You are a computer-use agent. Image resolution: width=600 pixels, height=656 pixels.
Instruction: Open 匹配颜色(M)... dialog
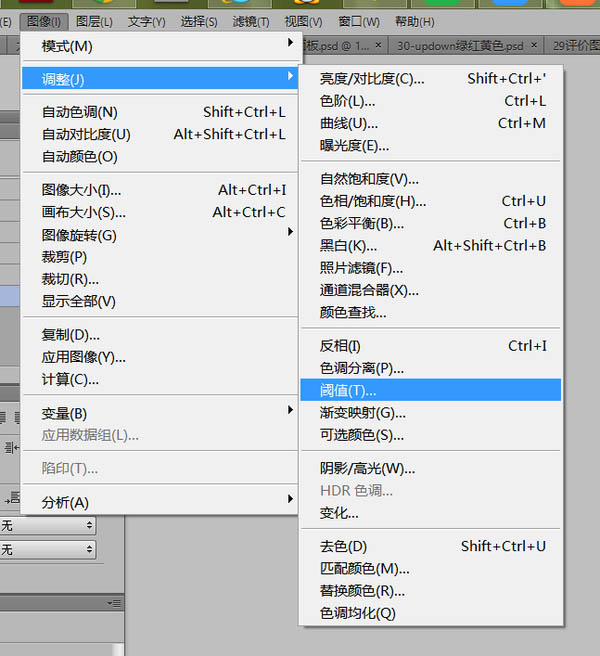431,569
